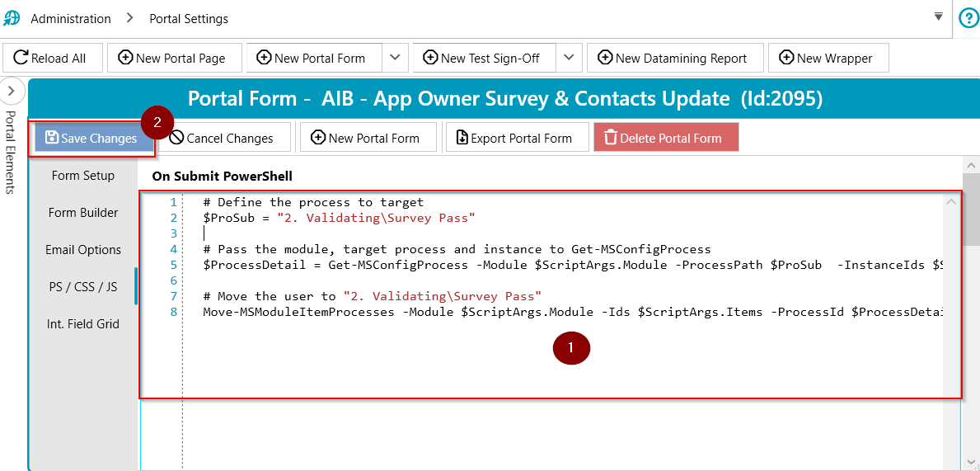Create a New Datamining Report
The height and width of the screenshot is (471, 980).
coord(676,58)
